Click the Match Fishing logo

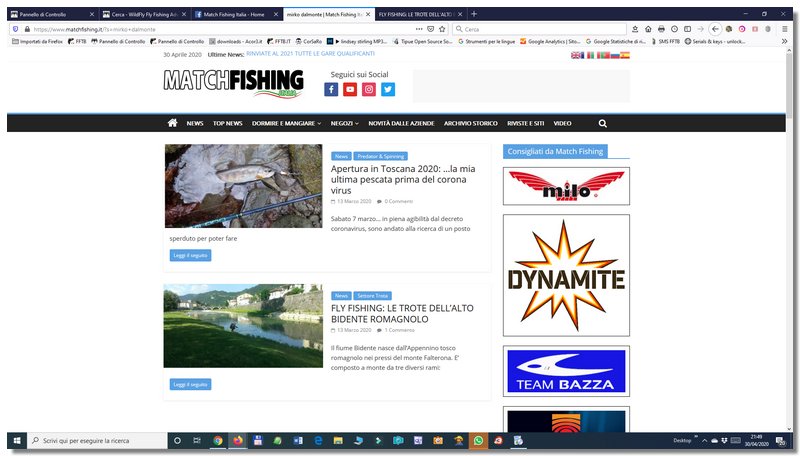[x=234, y=84]
